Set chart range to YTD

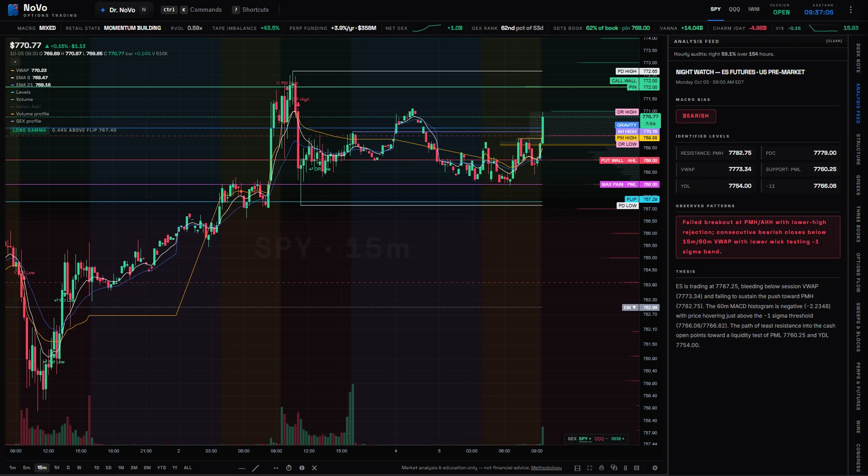tap(161, 468)
